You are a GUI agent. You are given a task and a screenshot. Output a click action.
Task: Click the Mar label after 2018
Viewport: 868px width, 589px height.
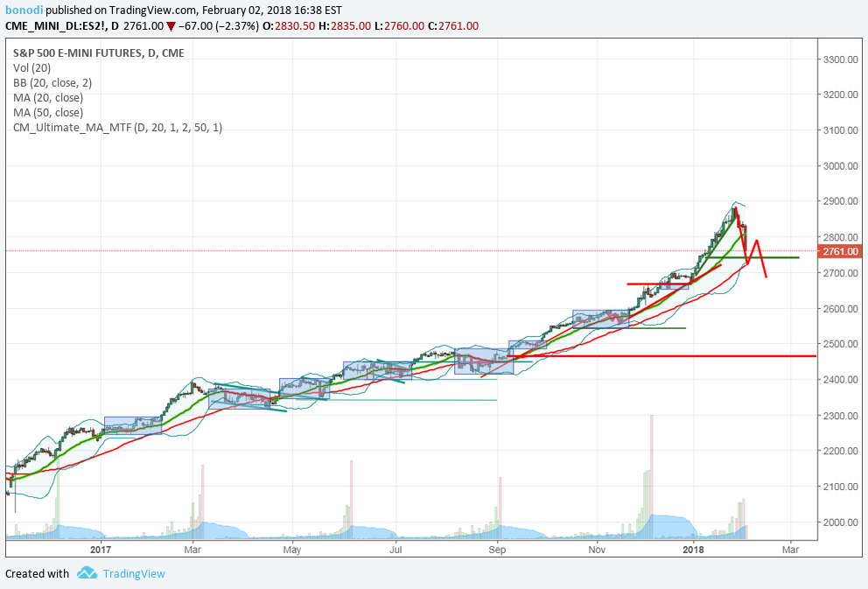pyautogui.click(x=790, y=550)
